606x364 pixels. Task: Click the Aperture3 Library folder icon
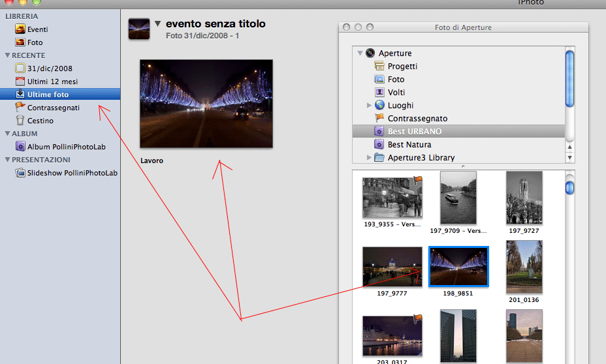coord(379,157)
